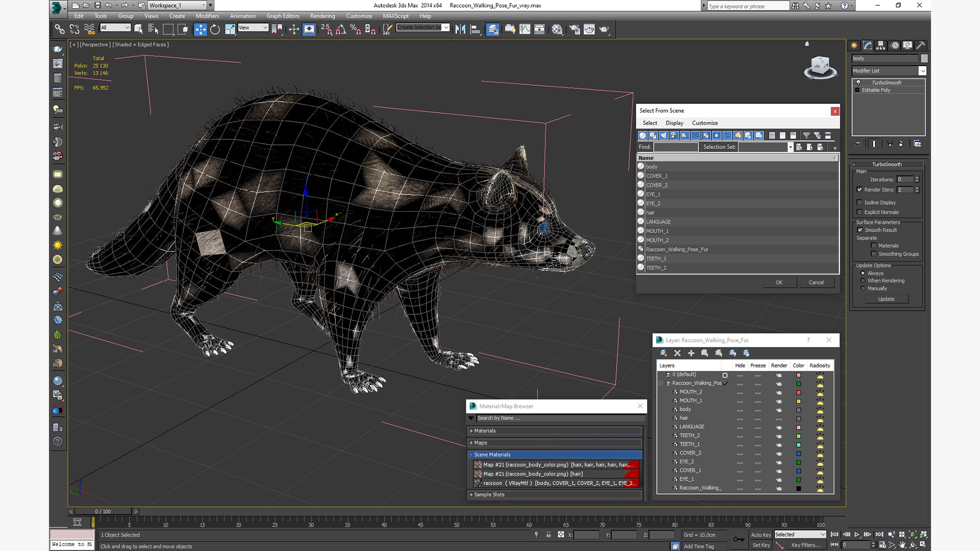The image size is (980, 551).
Task: Click the Play Animation button
Action: pyautogui.click(x=857, y=535)
